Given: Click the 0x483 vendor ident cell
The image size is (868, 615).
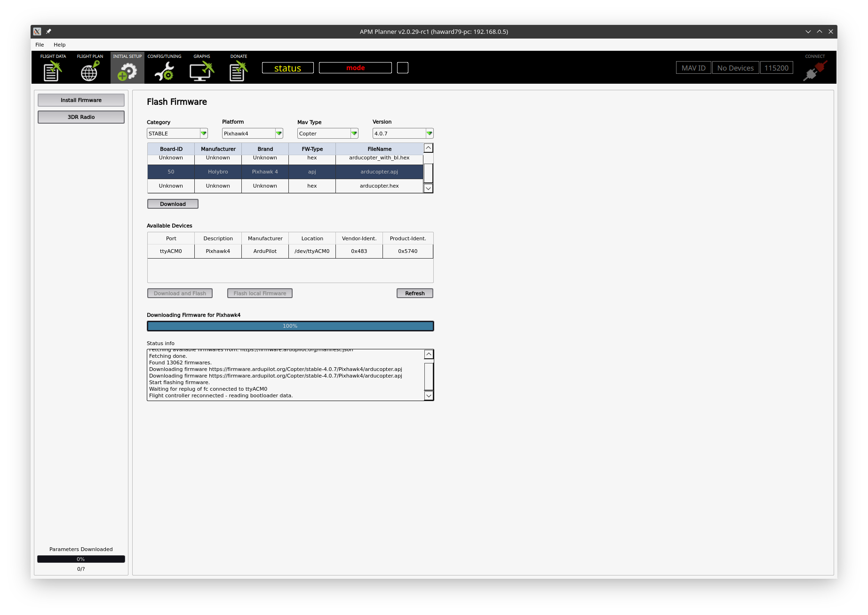Looking at the screenshot, I should pyautogui.click(x=359, y=252).
